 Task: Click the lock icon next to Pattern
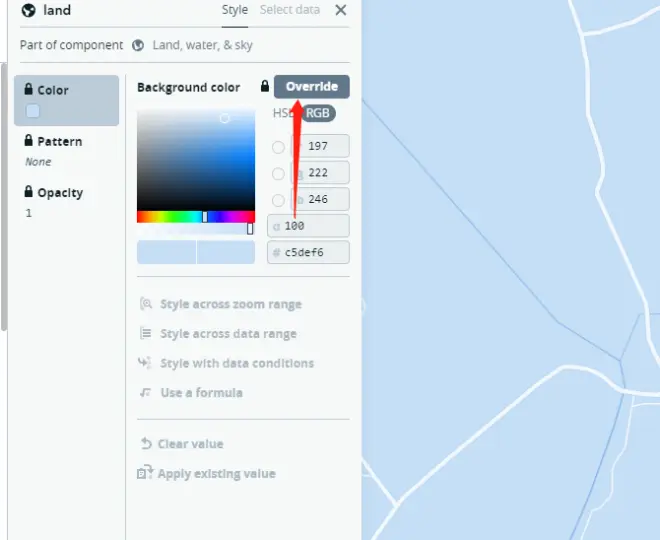coord(28,141)
